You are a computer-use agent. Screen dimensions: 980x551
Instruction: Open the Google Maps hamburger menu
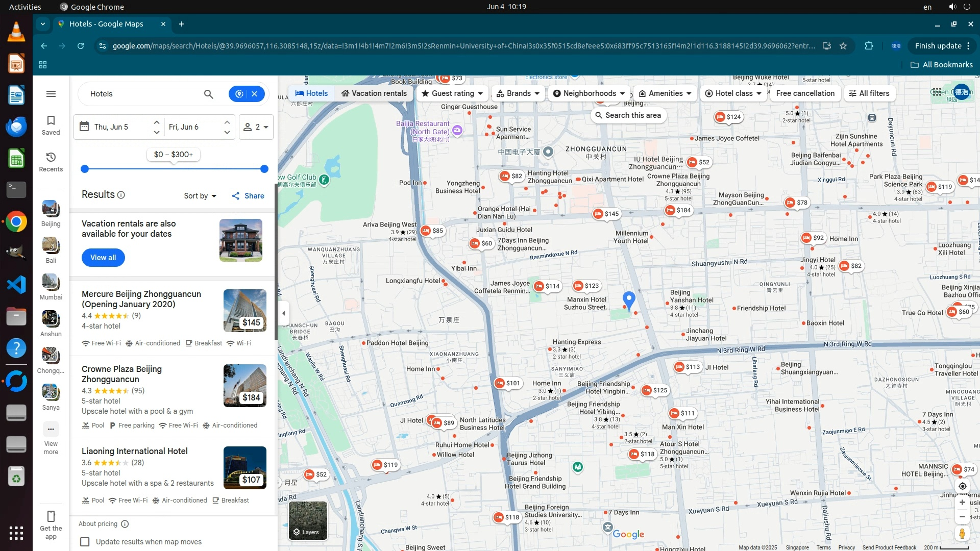(51, 94)
